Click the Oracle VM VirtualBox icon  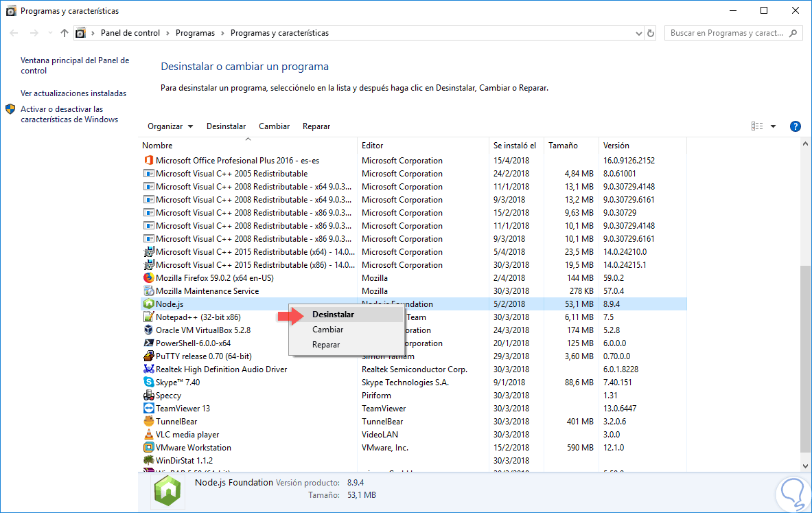(149, 330)
